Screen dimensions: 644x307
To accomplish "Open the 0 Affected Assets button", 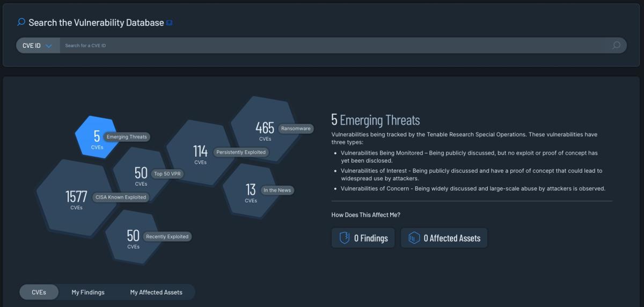I will point(444,238).
